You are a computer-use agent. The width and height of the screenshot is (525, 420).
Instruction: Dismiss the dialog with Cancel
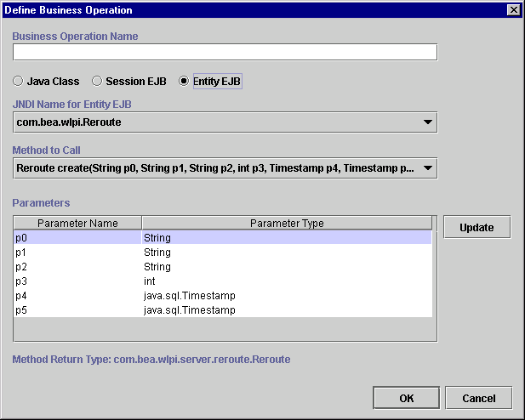[x=479, y=398]
